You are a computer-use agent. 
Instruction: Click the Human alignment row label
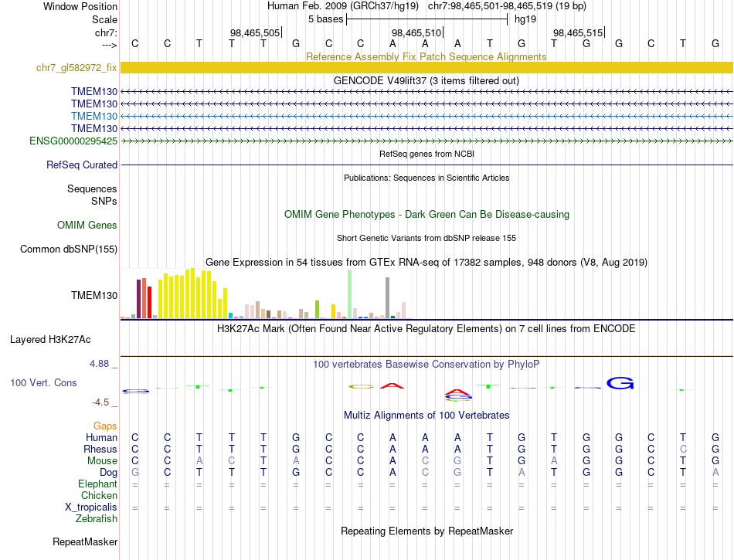click(101, 437)
